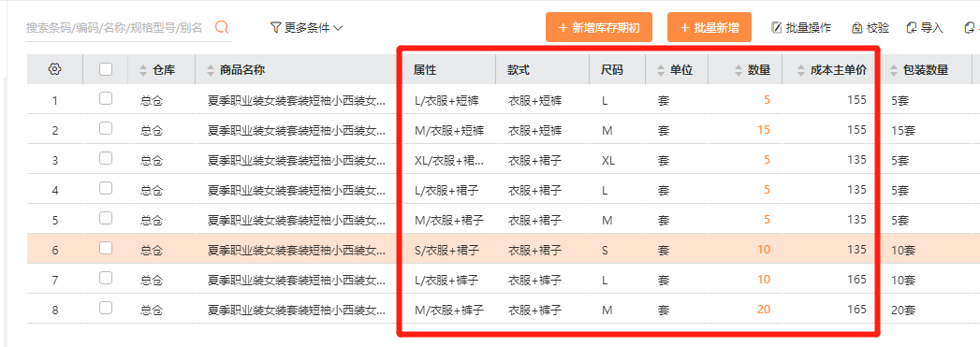The image size is (980, 347).
Task: Click the 新增库存期初 button
Action: tap(599, 27)
